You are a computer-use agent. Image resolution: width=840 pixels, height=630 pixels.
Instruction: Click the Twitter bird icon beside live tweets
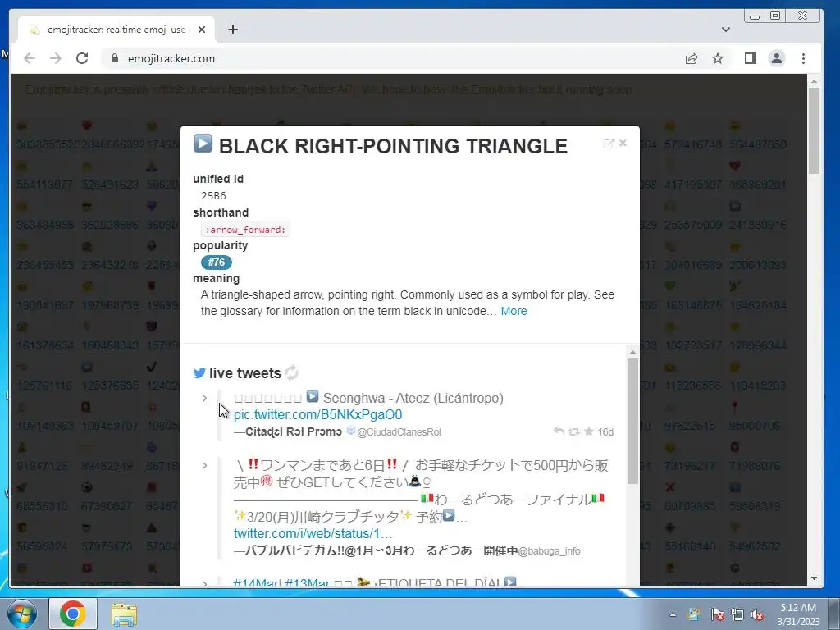point(199,373)
